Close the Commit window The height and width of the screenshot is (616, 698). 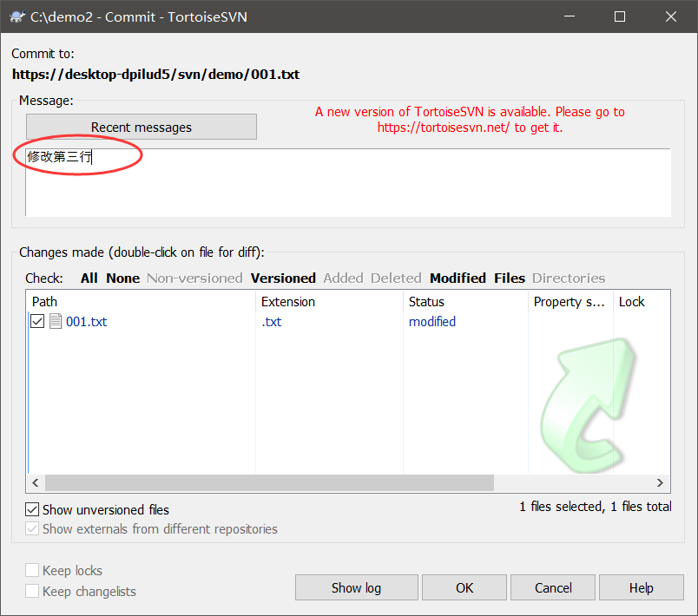point(671,16)
